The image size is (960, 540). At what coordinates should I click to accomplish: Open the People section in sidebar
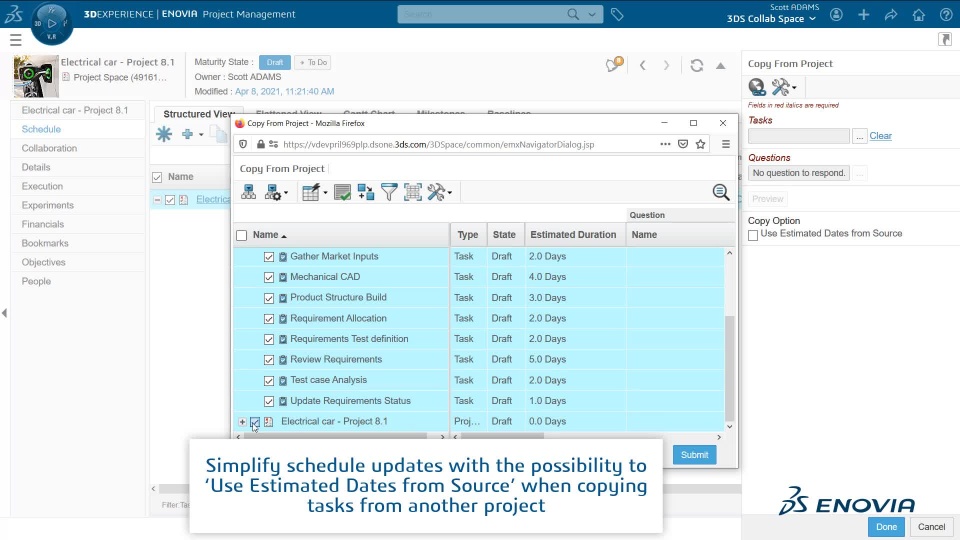36,281
